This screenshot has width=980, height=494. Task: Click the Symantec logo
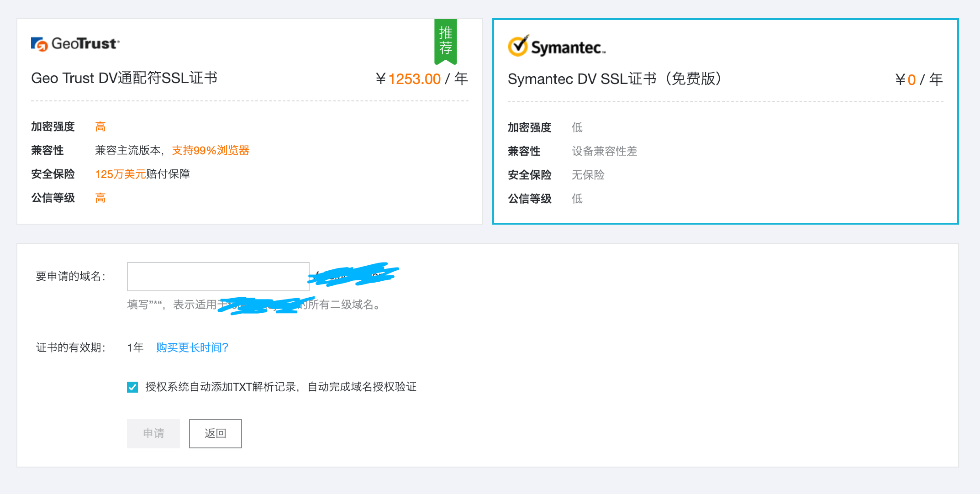coord(557,46)
